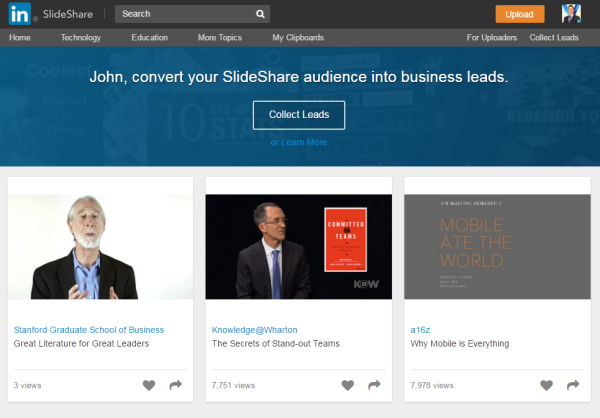Screen dimensions: 600x418
Task: Select Collect Leads in the navigation bar
Action: tap(554, 38)
